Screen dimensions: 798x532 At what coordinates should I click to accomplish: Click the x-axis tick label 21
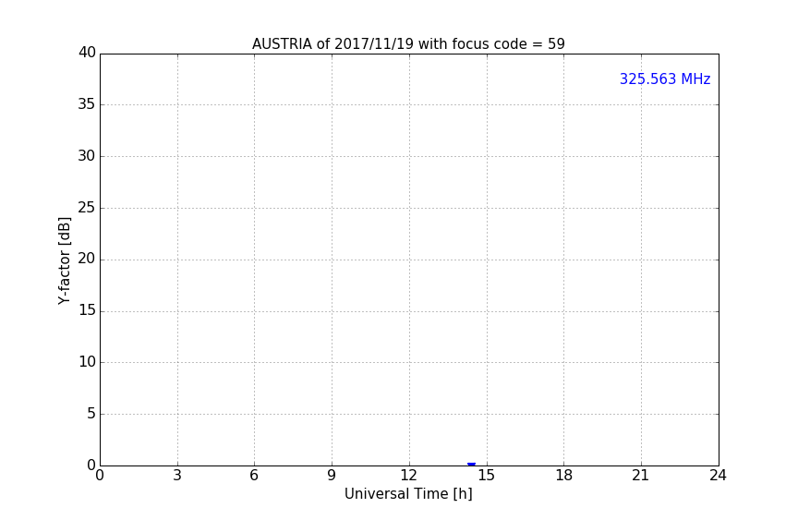pos(641,476)
